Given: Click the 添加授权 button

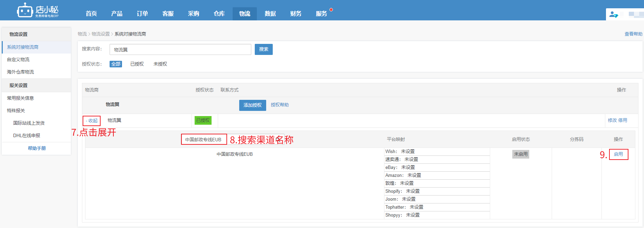Looking at the screenshot, I should (x=253, y=105).
